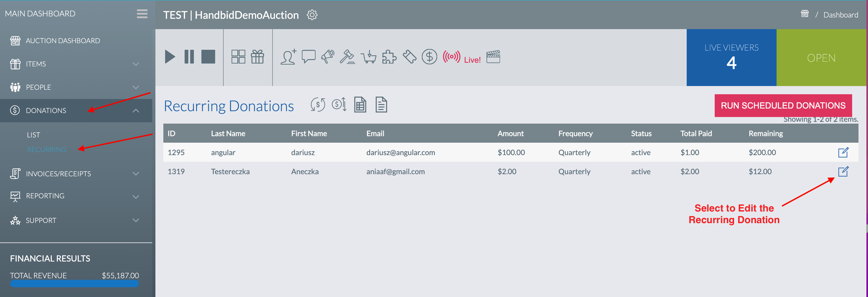The image size is (868, 297).
Task: Sort by Last Name column header
Action: coord(228,133)
